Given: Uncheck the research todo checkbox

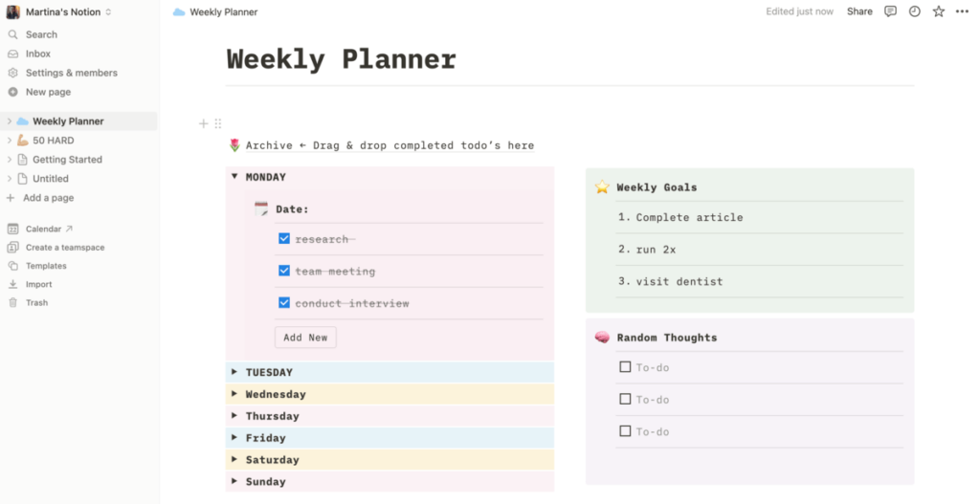Looking at the screenshot, I should [284, 239].
